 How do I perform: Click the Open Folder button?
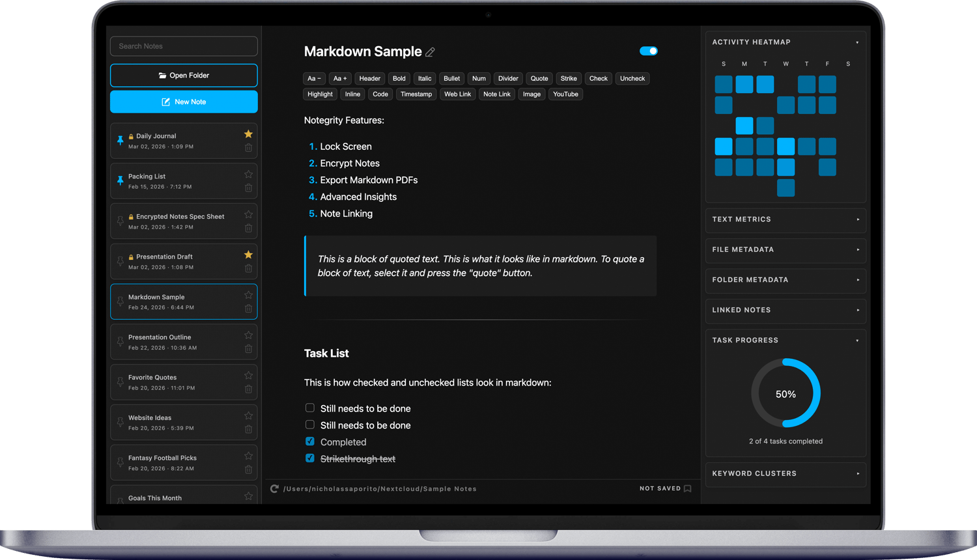coord(184,76)
